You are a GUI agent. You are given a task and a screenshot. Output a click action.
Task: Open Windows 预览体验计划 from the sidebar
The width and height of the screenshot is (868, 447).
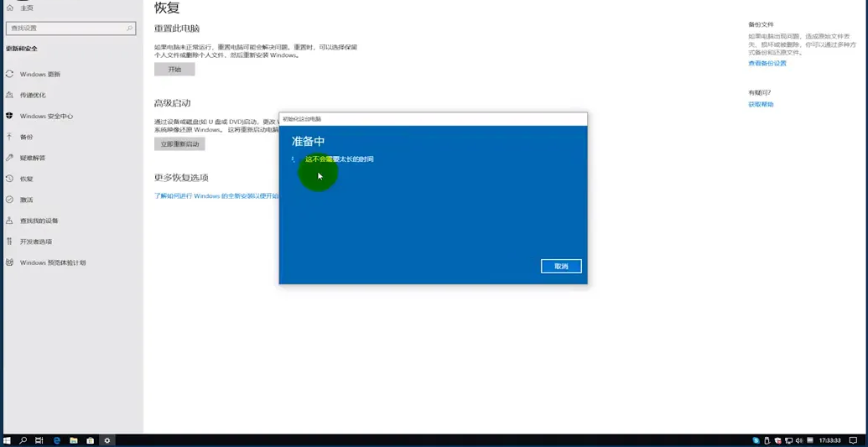[x=53, y=262]
